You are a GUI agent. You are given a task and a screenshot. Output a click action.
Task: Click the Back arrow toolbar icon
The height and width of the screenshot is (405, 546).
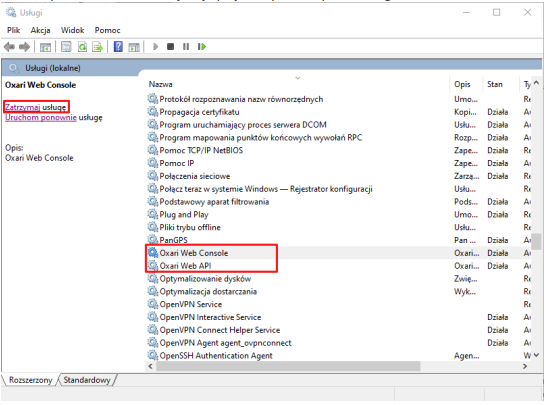point(9,47)
